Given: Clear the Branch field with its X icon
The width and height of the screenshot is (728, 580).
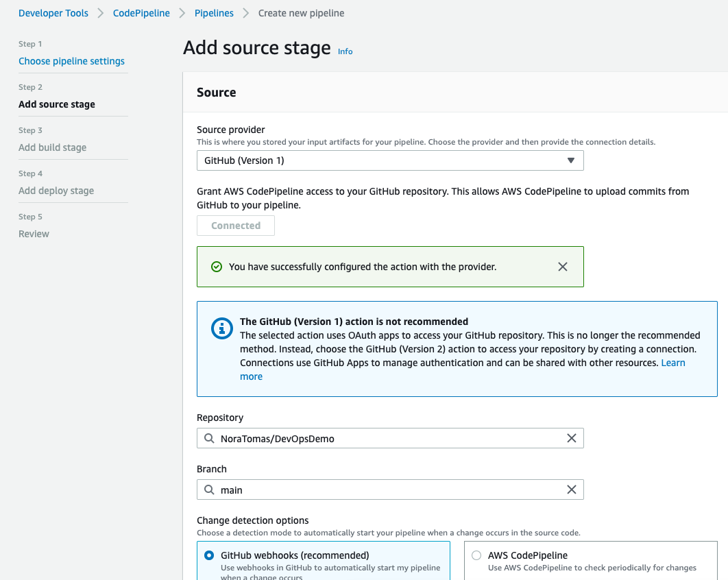Looking at the screenshot, I should coord(572,490).
